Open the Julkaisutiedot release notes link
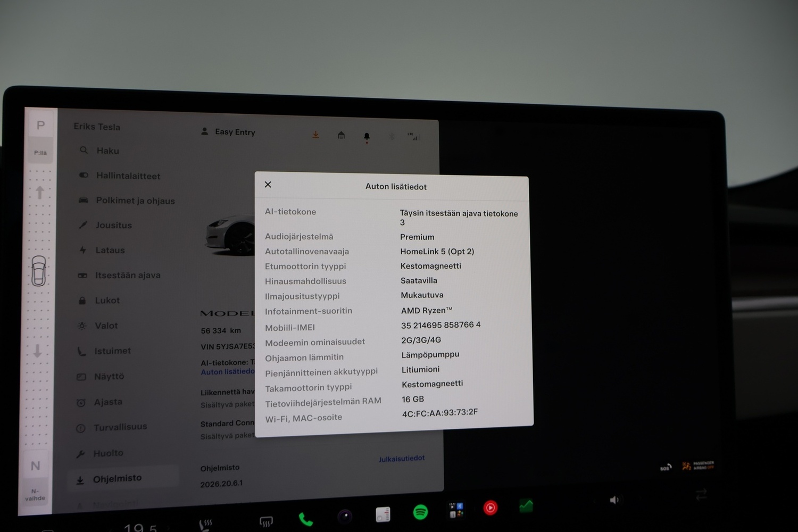Image resolution: width=798 pixels, height=532 pixels. (402, 459)
